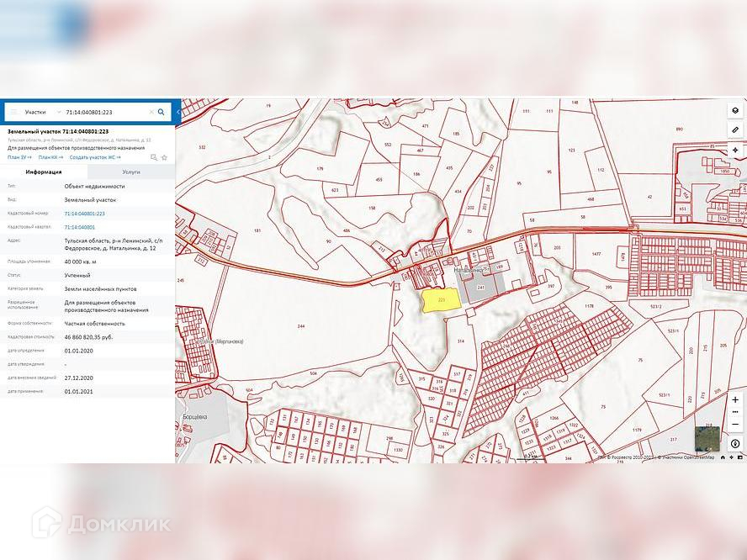Select Земли населённых пунктов text
747x560 pixels.
tap(100, 288)
